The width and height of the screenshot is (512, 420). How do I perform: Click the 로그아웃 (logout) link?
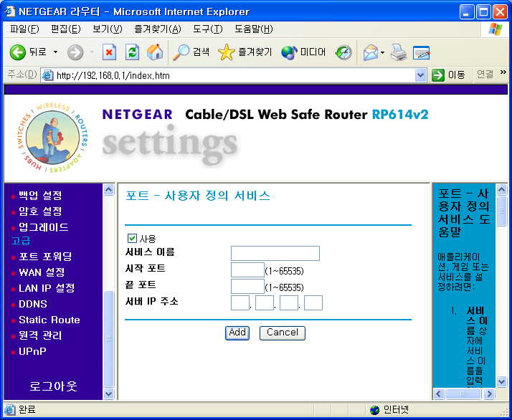[x=53, y=386]
